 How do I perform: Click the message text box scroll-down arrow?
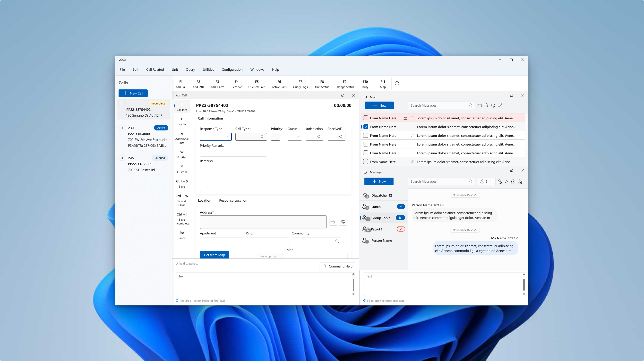(524, 294)
